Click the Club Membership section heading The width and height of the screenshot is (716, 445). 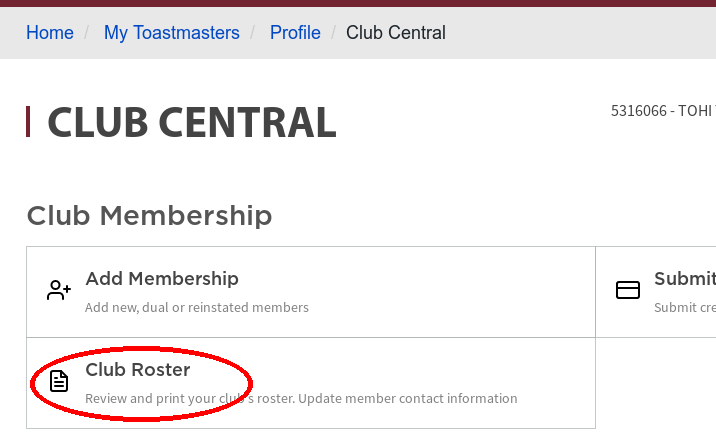(x=149, y=215)
